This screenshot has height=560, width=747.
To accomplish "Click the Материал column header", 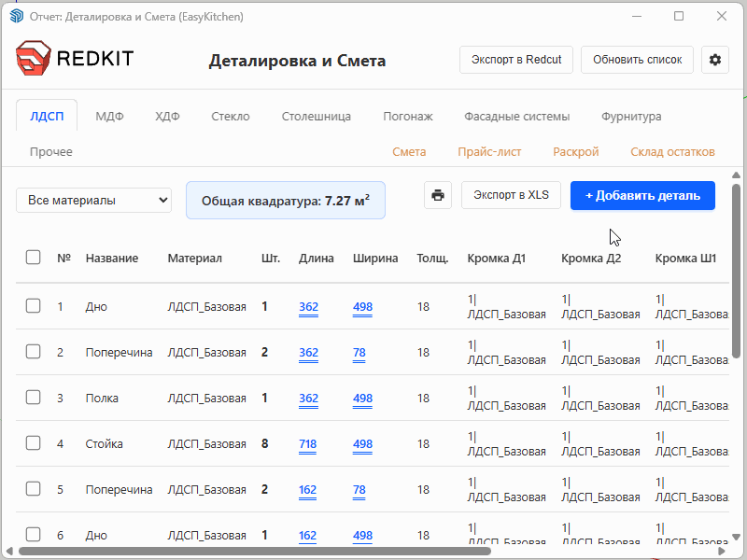I will pyautogui.click(x=195, y=259).
